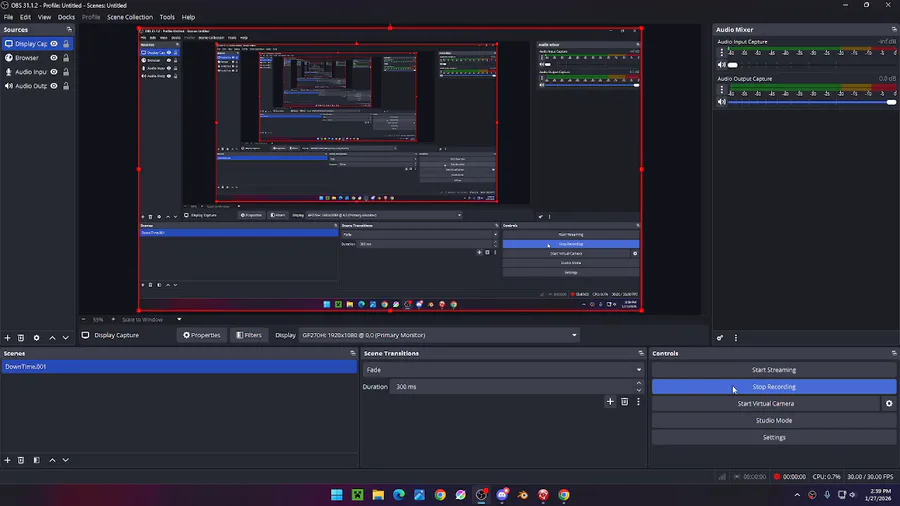
Task: Open Audio Input Capture options dots
Action: (x=721, y=52)
